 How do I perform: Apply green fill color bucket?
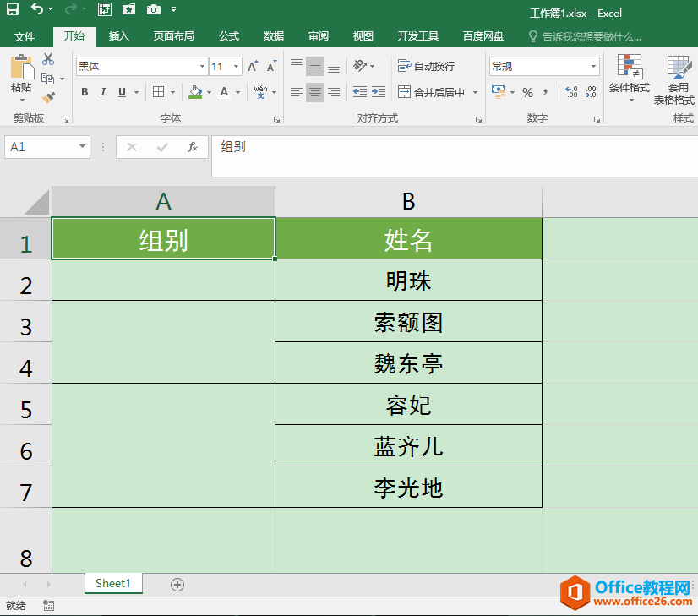pos(195,92)
